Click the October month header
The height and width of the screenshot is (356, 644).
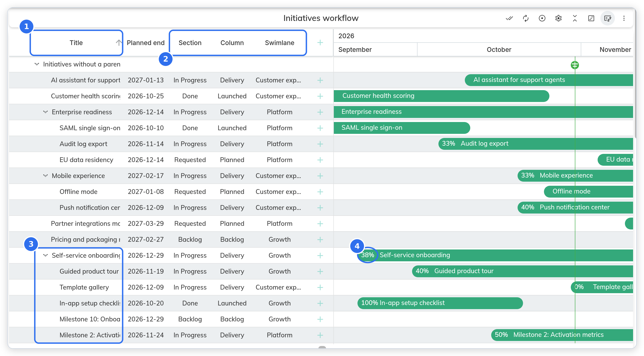point(499,50)
